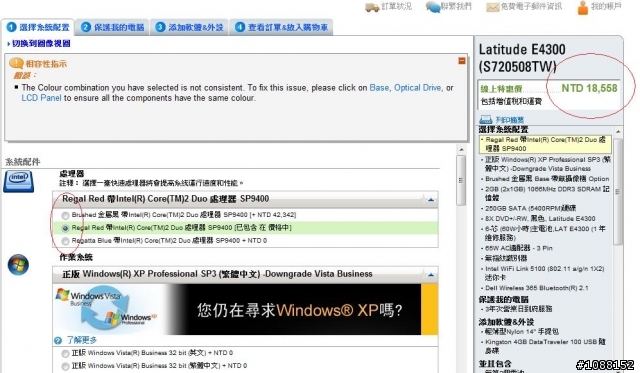This screenshot has height=373, width=640.
Task: Click Intel WiFi Link 5100 summary item
Action: [544, 273]
